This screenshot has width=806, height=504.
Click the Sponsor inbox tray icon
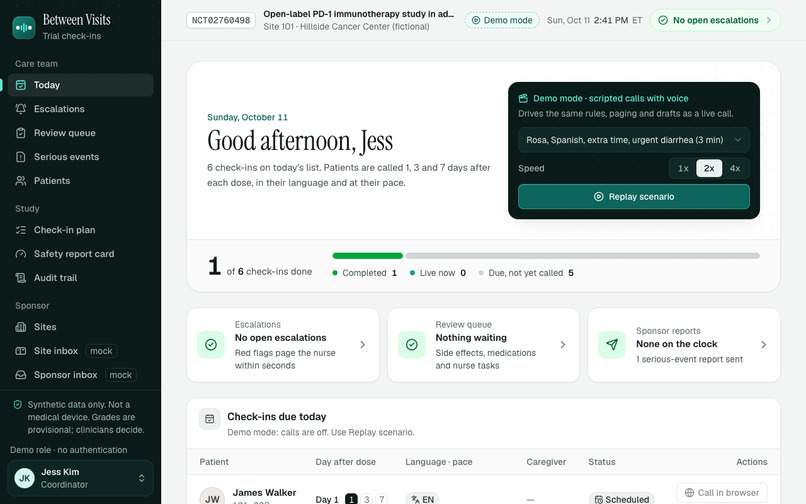21,375
